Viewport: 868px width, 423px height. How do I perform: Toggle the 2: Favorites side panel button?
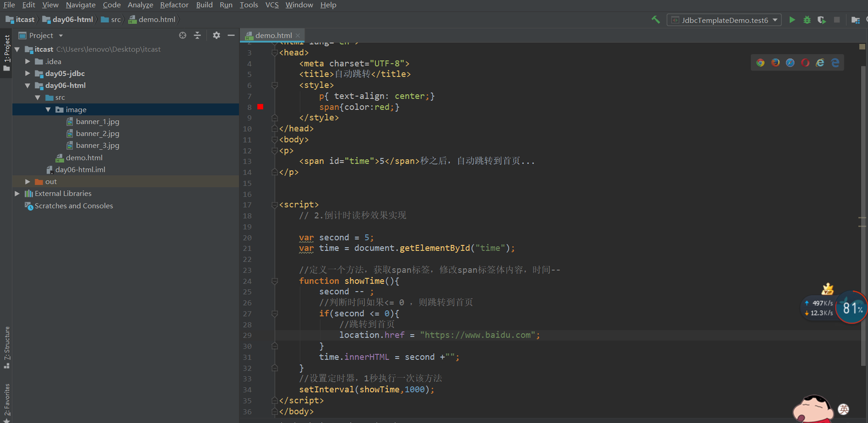[x=6, y=402]
